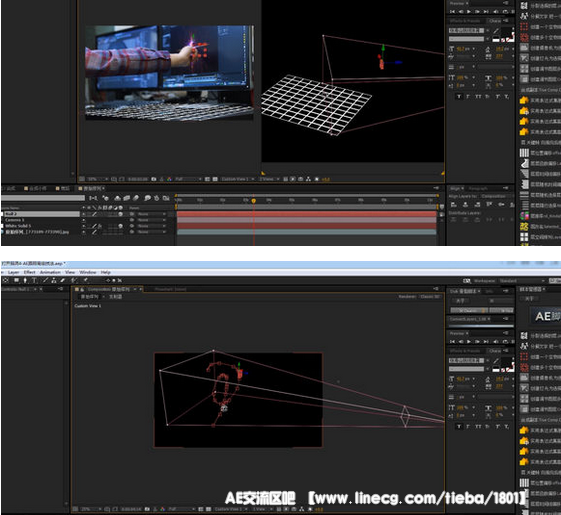
Task: Switch to the Paragraph panel tab
Action: [477, 188]
